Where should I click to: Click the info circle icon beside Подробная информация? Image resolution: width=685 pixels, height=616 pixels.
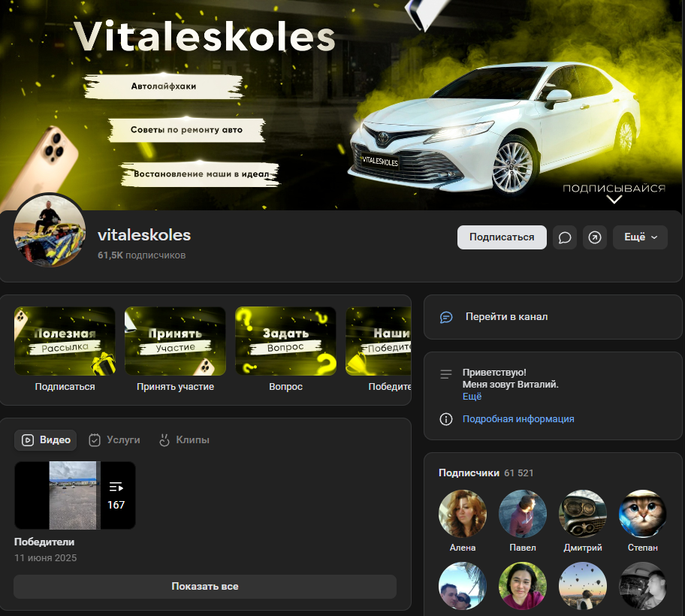click(446, 419)
